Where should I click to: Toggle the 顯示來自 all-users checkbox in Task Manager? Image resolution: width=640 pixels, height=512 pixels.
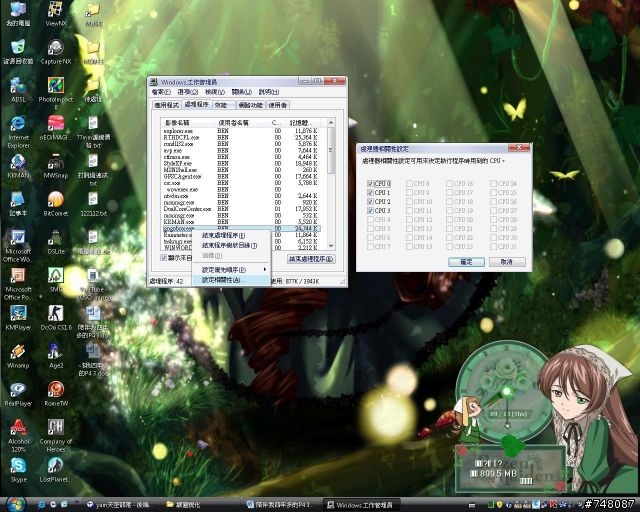[164, 258]
